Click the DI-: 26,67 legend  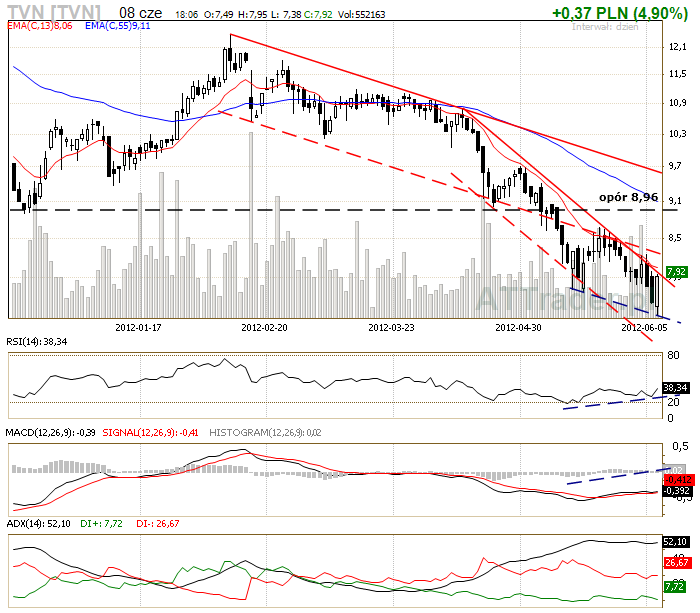point(158,524)
